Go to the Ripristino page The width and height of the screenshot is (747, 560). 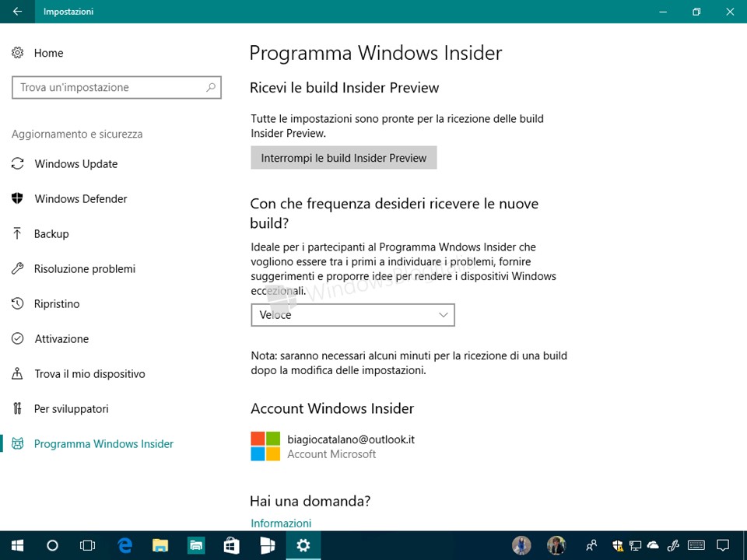(57, 304)
